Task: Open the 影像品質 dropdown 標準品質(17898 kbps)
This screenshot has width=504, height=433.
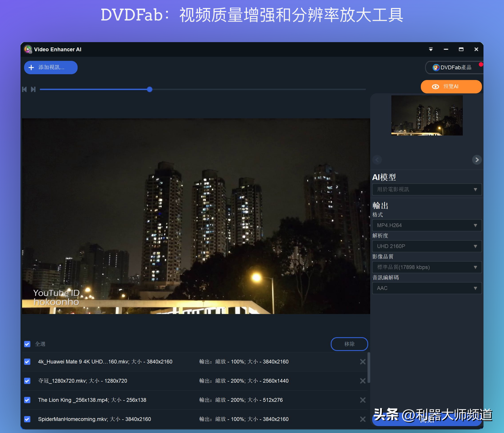Action: tap(427, 267)
